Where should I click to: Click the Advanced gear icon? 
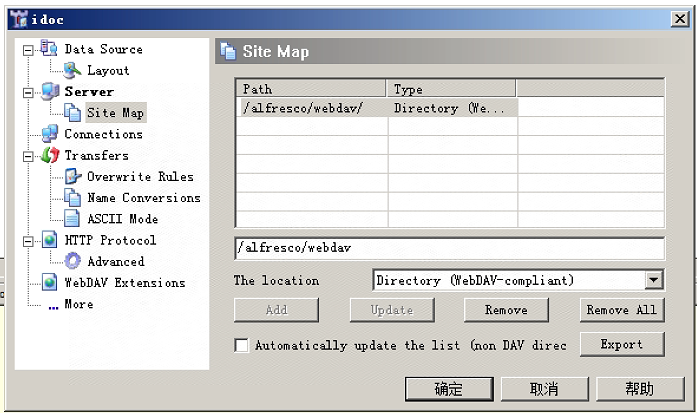point(72,261)
